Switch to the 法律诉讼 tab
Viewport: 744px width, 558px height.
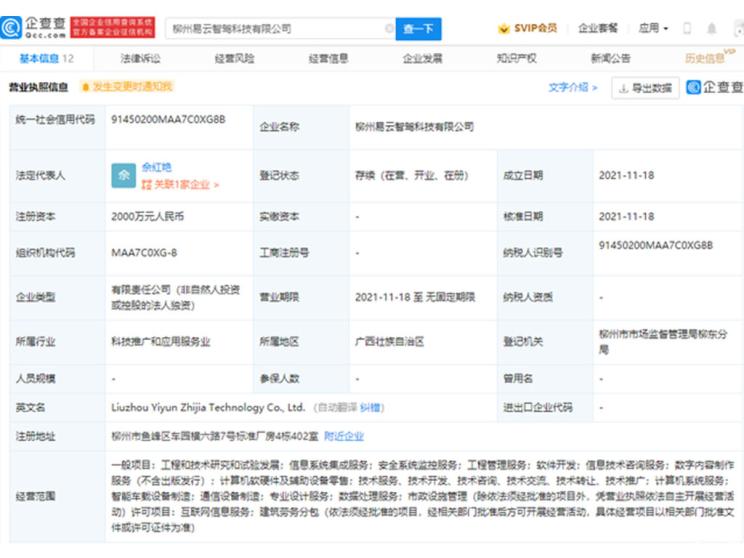click(x=140, y=59)
